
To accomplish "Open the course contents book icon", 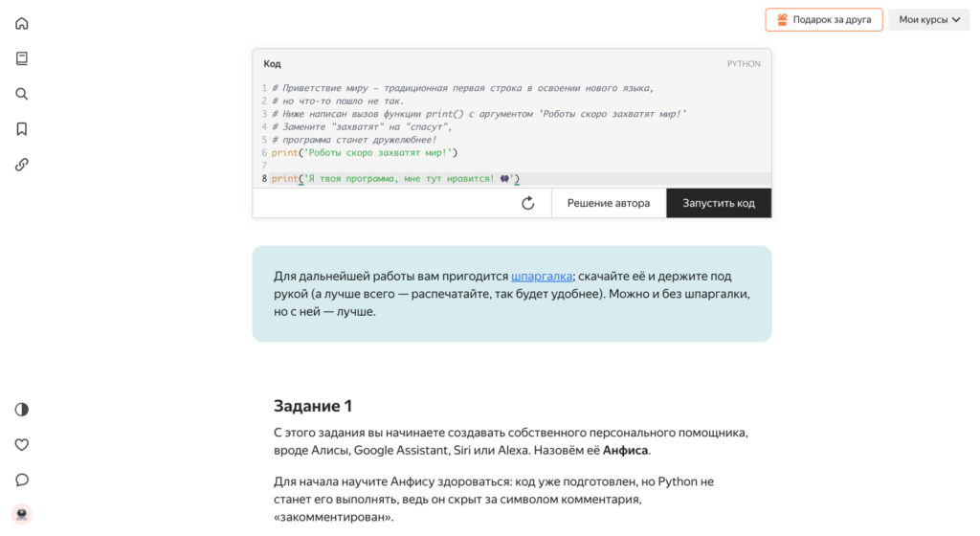I will pos(22,58).
